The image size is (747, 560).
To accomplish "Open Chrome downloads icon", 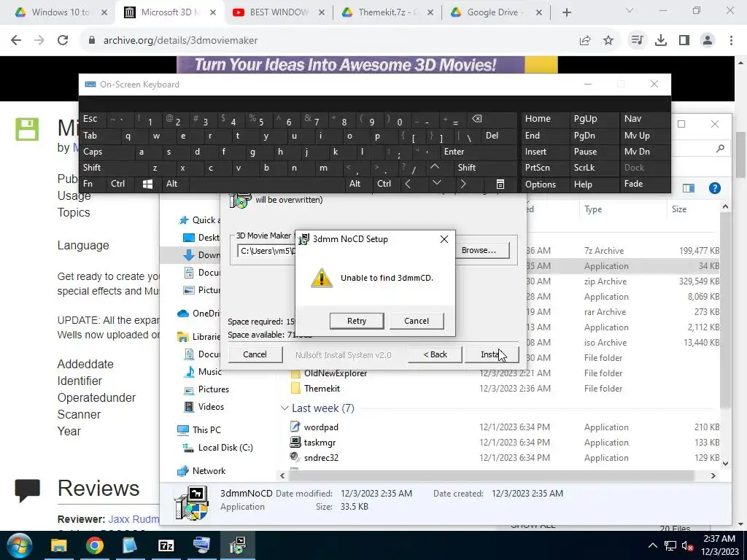I will coord(661,41).
